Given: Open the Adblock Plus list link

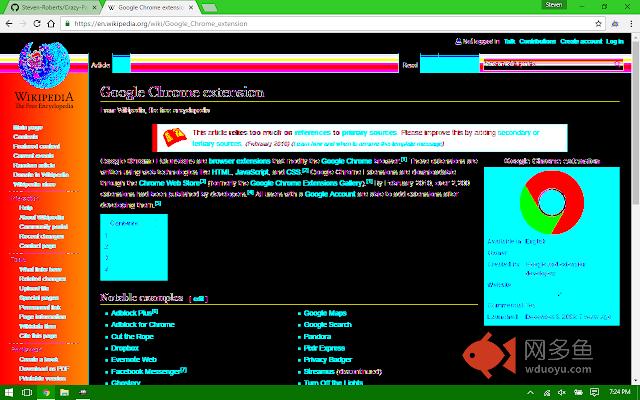Looking at the screenshot, I should pos(131,313).
